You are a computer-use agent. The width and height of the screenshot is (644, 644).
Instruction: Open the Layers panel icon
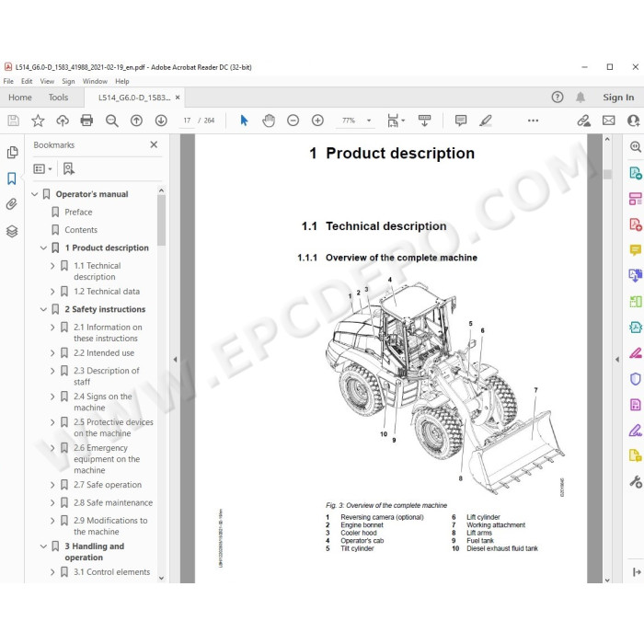point(12,231)
